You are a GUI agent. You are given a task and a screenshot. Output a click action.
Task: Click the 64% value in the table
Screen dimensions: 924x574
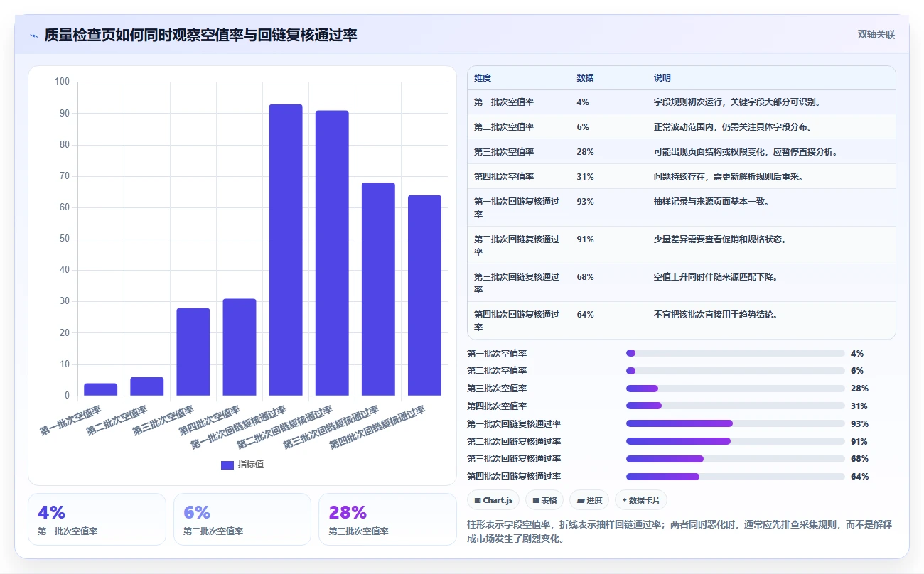(x=585, y=315)
